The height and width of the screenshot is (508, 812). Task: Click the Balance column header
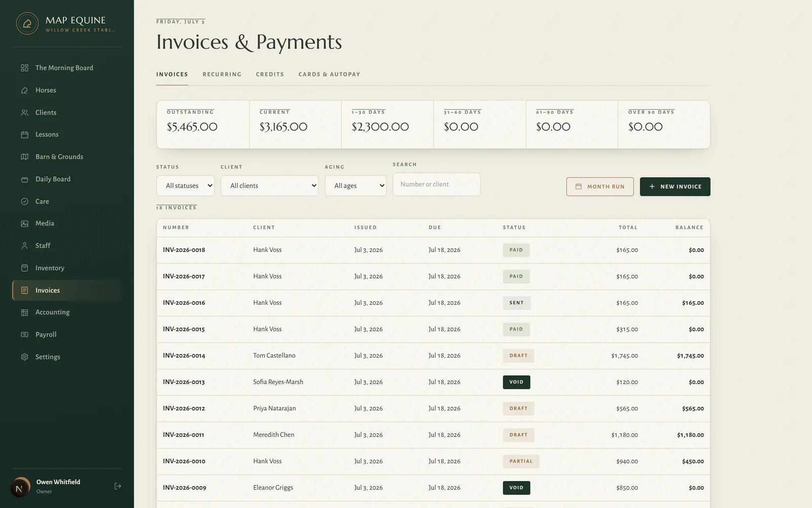[689, 228]
